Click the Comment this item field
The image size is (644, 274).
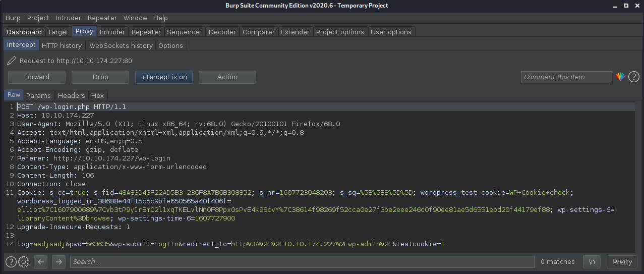coord(566,77)
